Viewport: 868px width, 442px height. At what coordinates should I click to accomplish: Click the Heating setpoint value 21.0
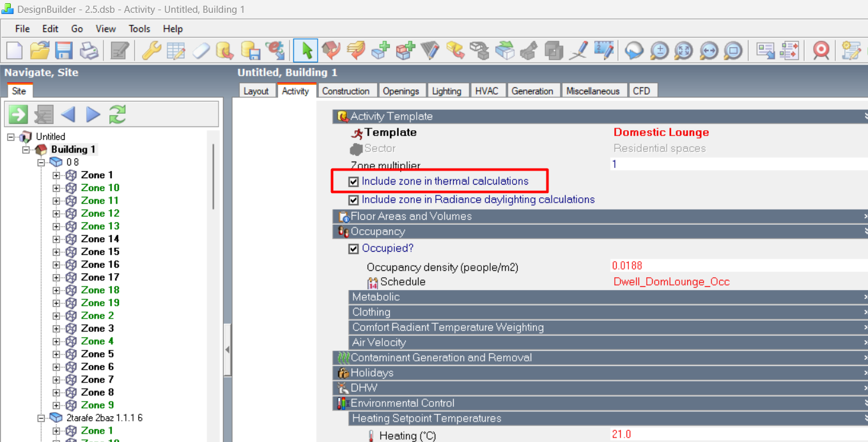point(621,435)
